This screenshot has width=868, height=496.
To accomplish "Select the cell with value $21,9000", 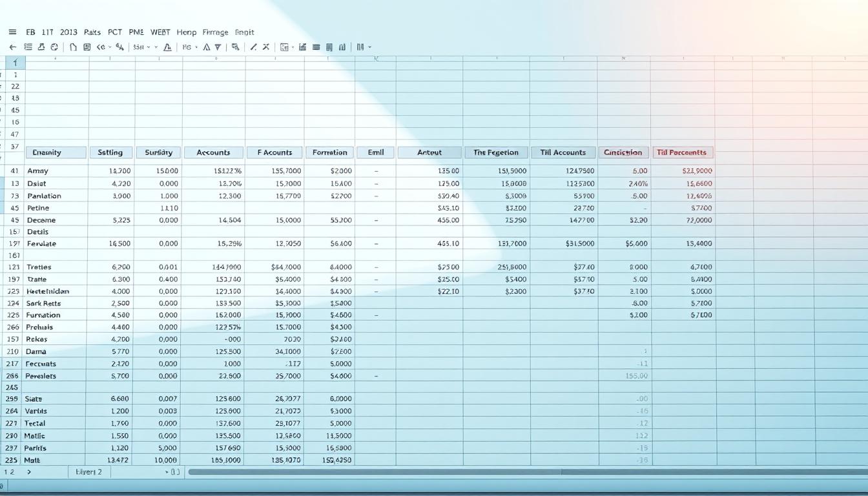I will tap(683, 171).
